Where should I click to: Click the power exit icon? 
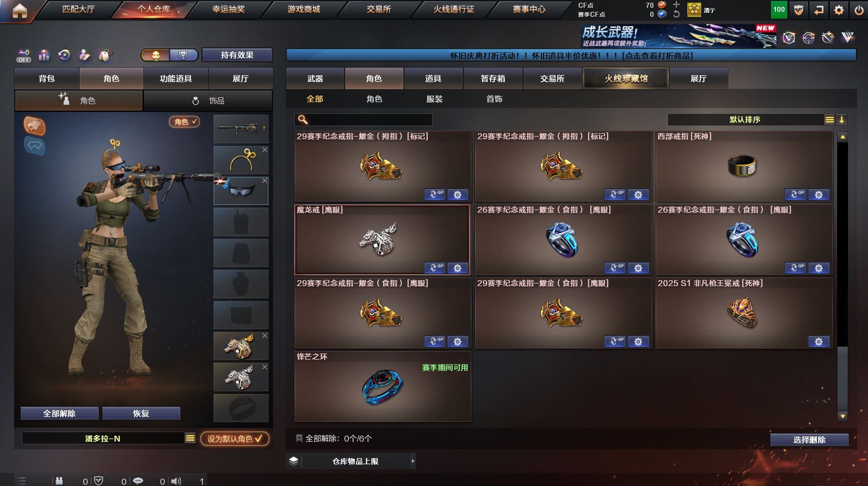click(859, 10)
